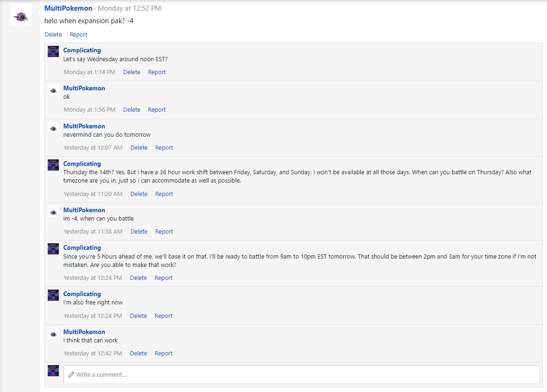This screenshot has width=547, height=392.
Task: Click MultiPokemon's large profile avatar
Action: click(21, 15)
